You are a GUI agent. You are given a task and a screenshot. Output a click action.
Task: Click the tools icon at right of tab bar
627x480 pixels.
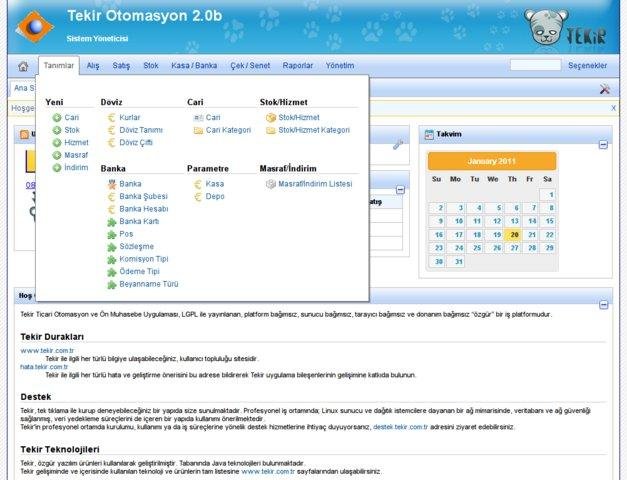(605, 89)
